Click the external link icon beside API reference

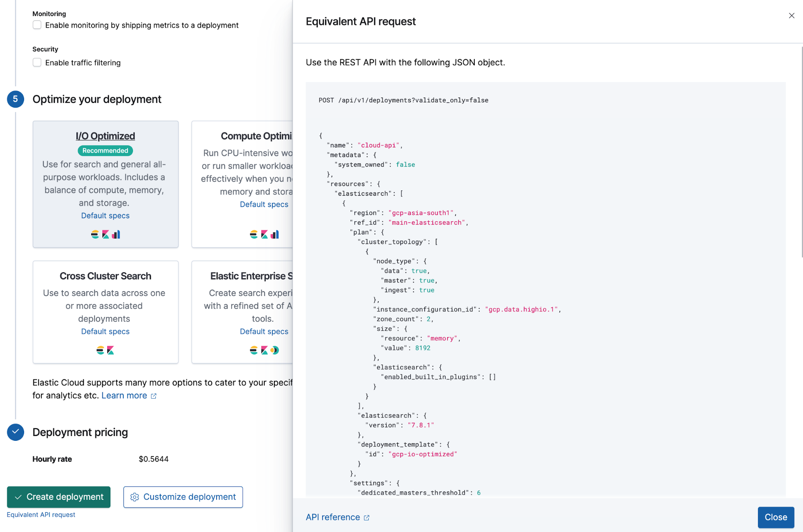coord(366,518)
